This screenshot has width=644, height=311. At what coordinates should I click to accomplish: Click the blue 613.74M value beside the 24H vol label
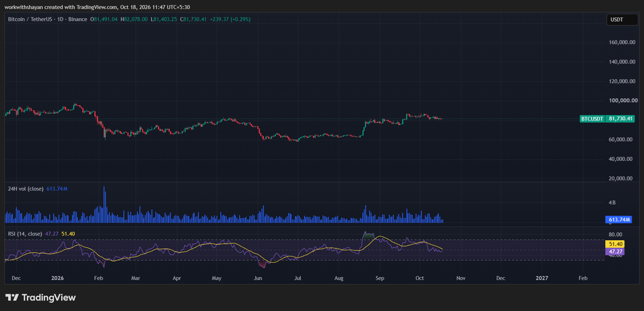pos(56,188)
